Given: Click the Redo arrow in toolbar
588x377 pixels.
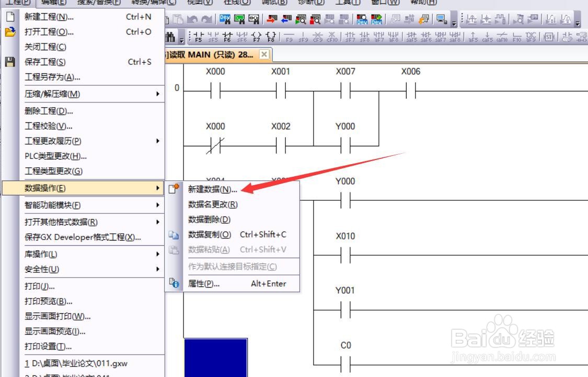Looking at the screenshot, I should [206, 19].
